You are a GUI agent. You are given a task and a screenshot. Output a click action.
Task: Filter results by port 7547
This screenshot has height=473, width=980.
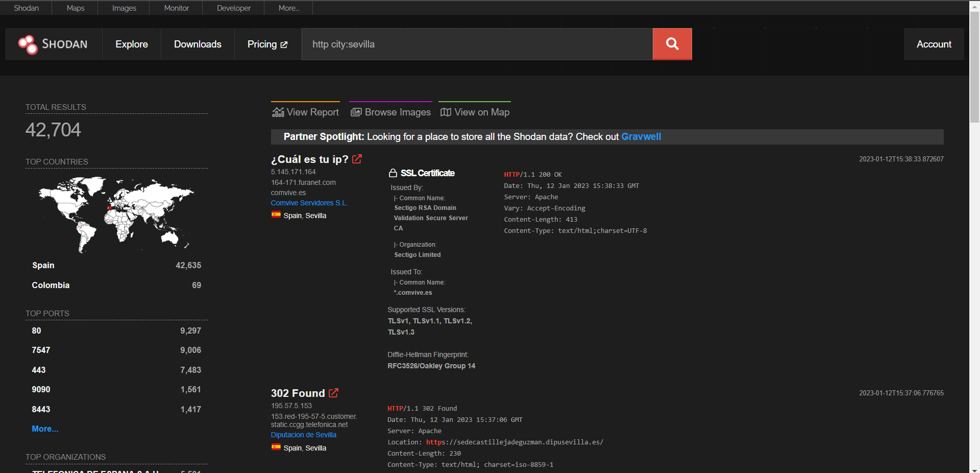[116, 350]
